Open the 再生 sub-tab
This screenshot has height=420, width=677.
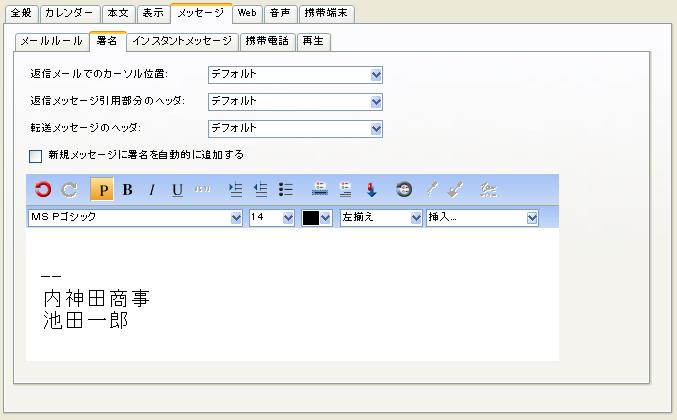[313, 42]
